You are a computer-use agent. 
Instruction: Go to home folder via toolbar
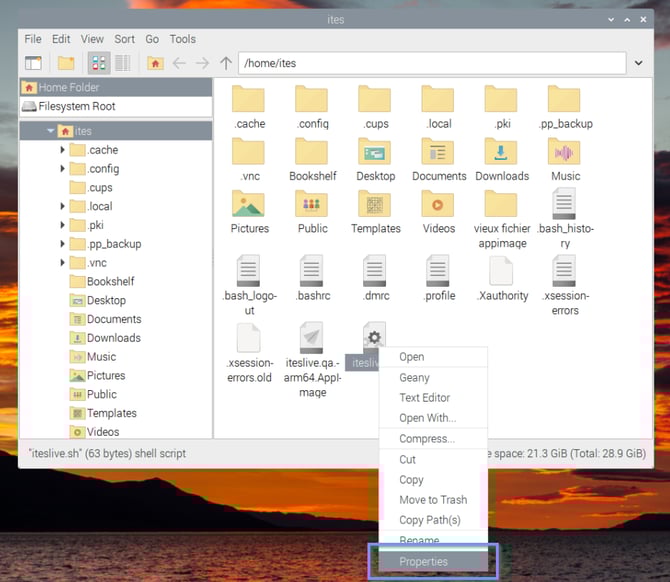tap(155, 63)
